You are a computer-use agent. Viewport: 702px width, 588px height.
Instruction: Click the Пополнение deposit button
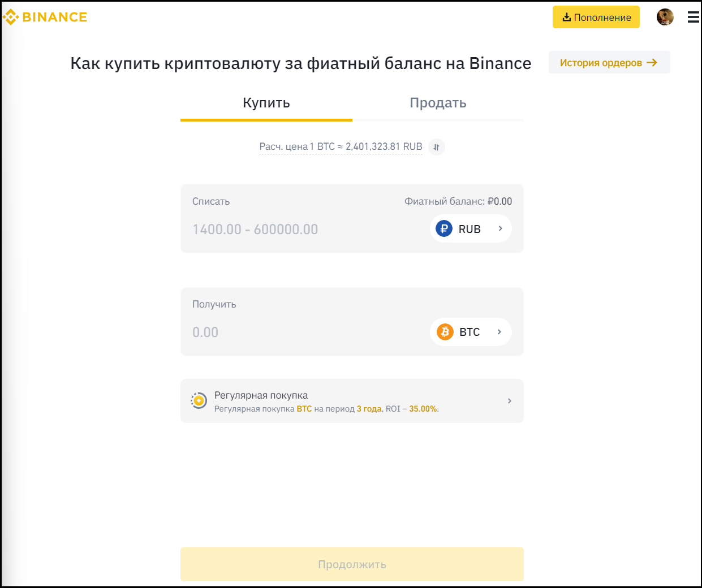click(596, 17)
